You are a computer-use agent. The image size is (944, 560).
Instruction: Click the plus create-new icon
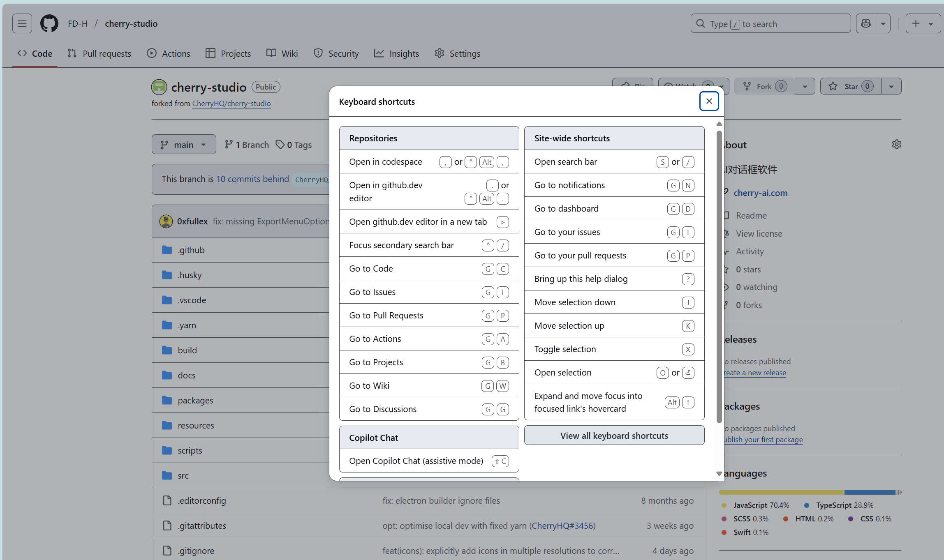(916, 23)
